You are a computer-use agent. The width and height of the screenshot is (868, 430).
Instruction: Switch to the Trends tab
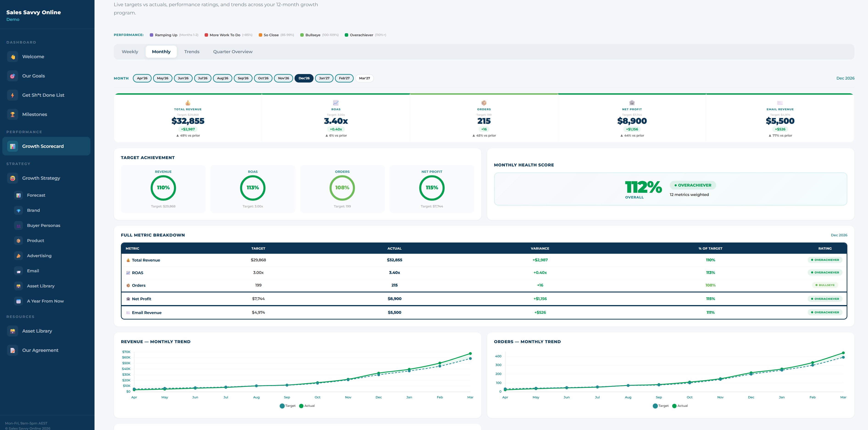pyautogui.click(x=191, y=52)
